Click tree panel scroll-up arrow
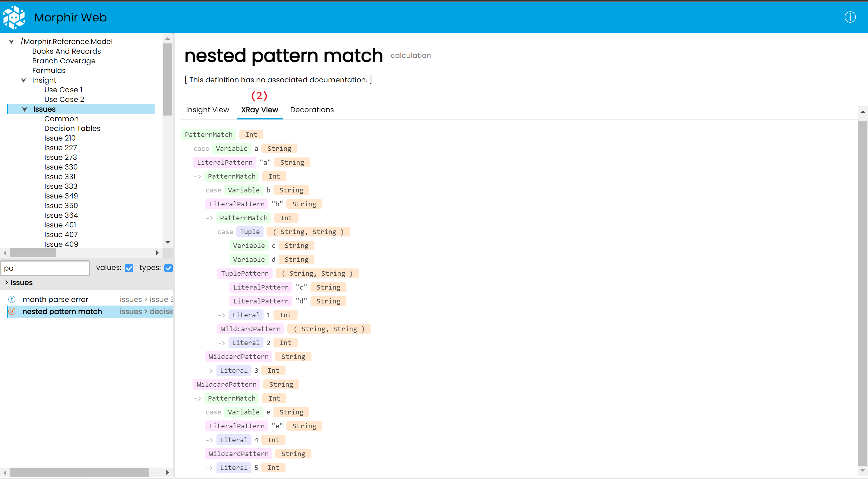868x479 pixels. coord(167,39)
